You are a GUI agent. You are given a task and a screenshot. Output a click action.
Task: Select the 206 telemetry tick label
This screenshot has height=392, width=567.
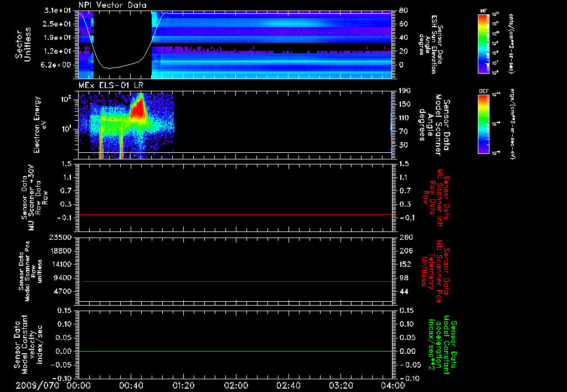405,251
